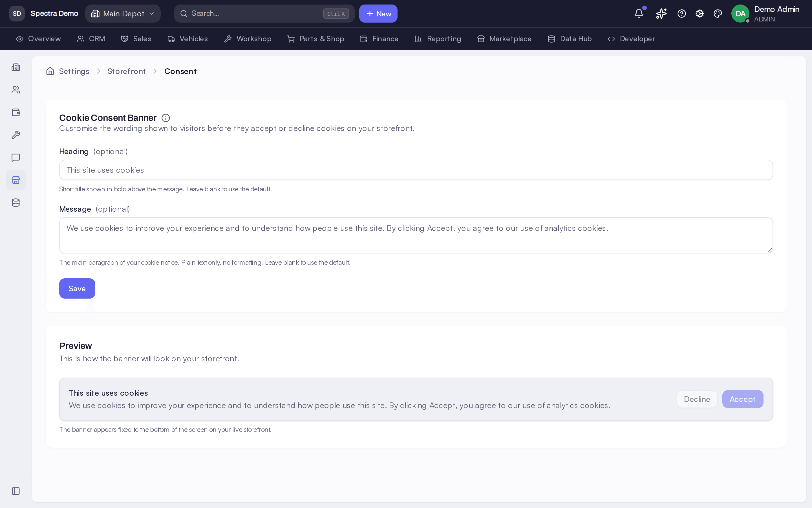Click the Ctrl K shortcut badge
Image resolution: width=812 pixels, height=508 pixels.
[x=336, y=14]
